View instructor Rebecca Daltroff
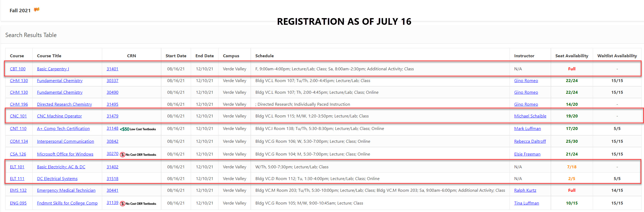This screenshot has width=644, height=212. [530, 141]
